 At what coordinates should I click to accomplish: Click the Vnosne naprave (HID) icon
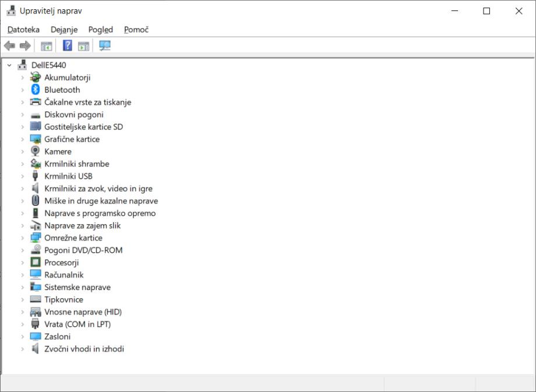[35, 312]
